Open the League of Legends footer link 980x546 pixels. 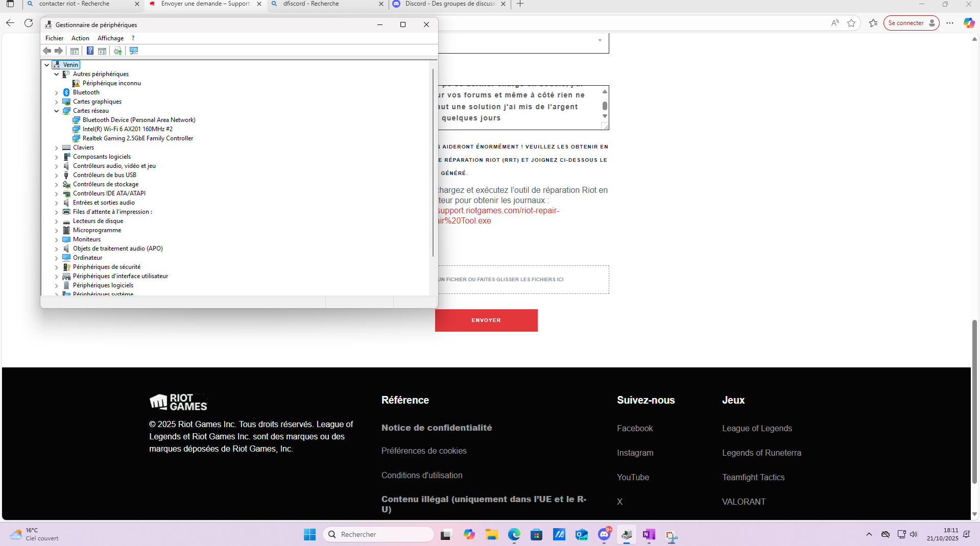pos(757,429)
